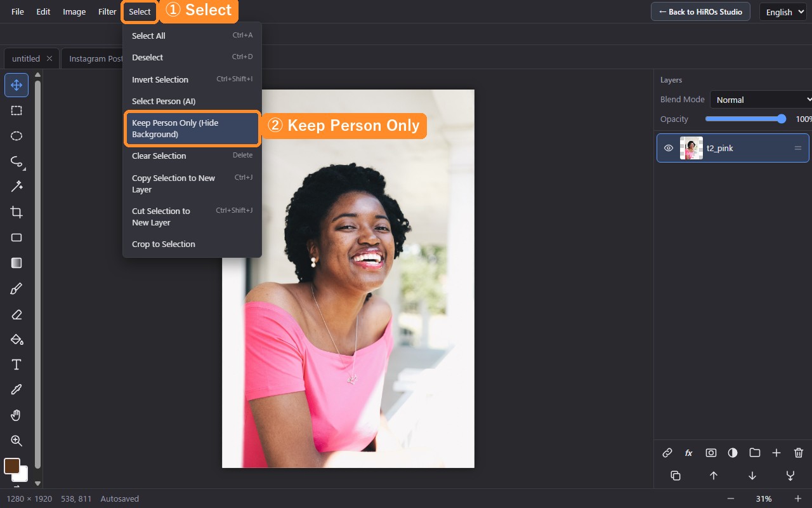Select the Eyedropper tool
Viewport: 812px width, 508px height.
pyautogui.click(x=16, y=390)
